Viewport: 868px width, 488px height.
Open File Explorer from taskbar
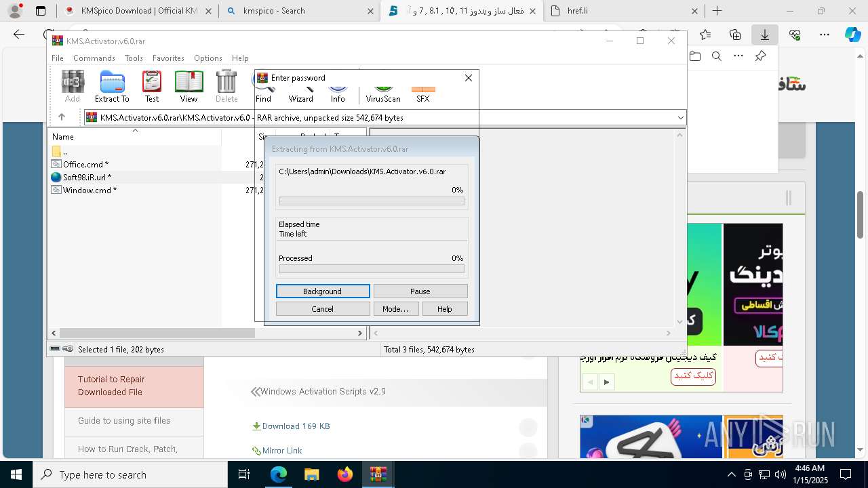click(311, 474)
